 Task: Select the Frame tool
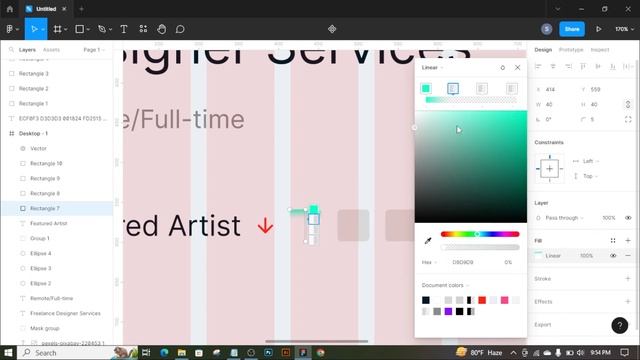click(58, 29)
